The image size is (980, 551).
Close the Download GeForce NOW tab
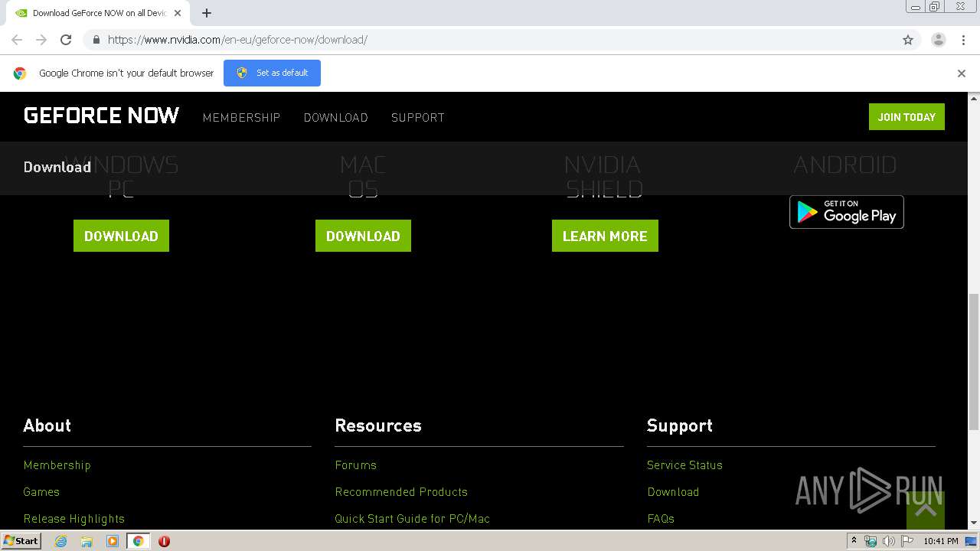(x=178, y=13)
